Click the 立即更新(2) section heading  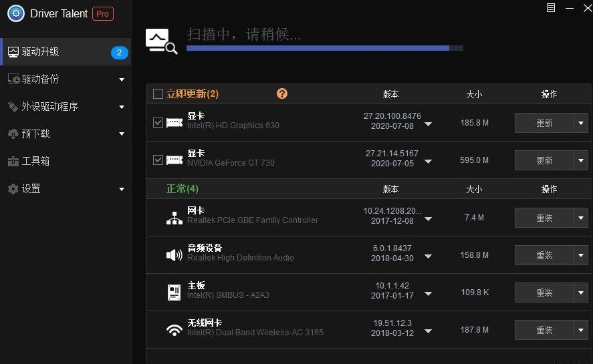pos(193,94)
